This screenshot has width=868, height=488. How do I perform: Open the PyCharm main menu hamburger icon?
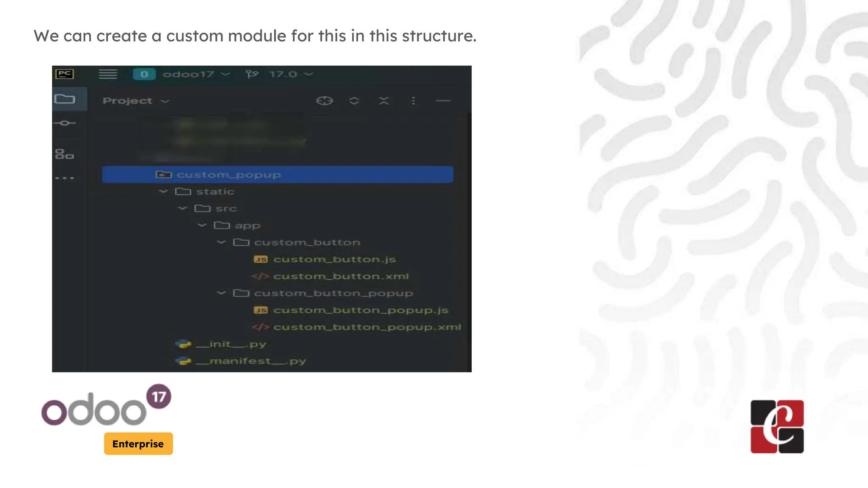click(x=108, y=74)
